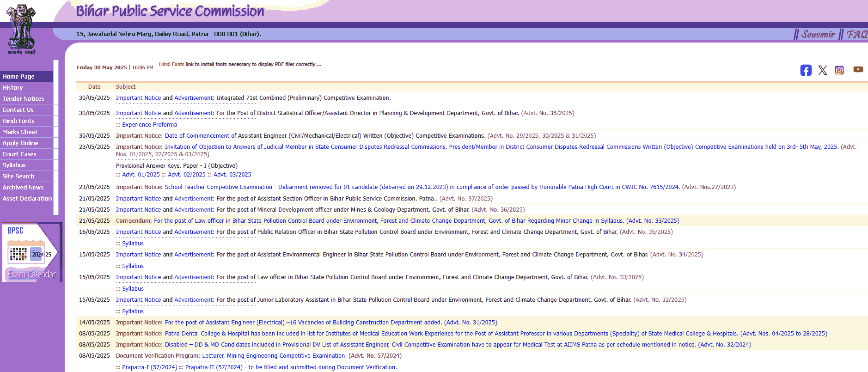
Task: Click the date text Friday 30 May 2025
Action: [x=102, y=67]
